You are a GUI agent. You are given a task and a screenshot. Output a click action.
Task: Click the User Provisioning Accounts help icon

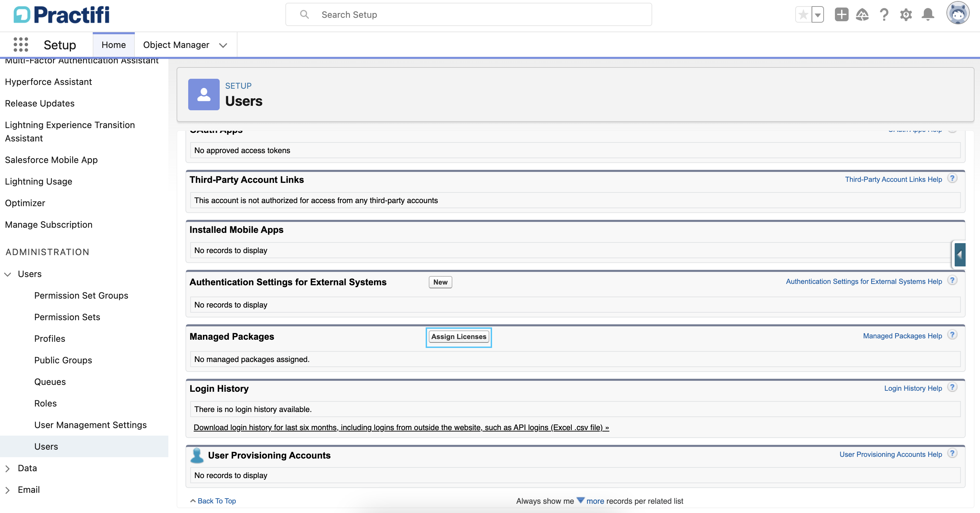(952, 453)
